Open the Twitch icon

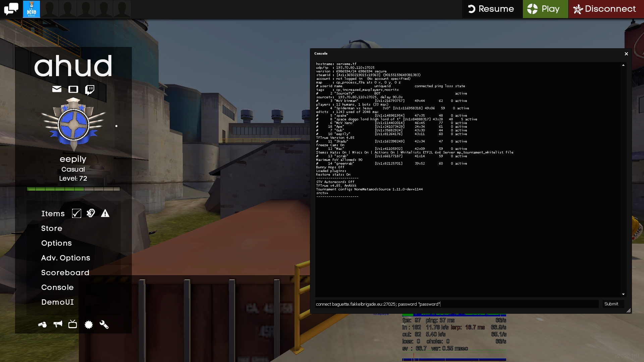pos(90,89)
